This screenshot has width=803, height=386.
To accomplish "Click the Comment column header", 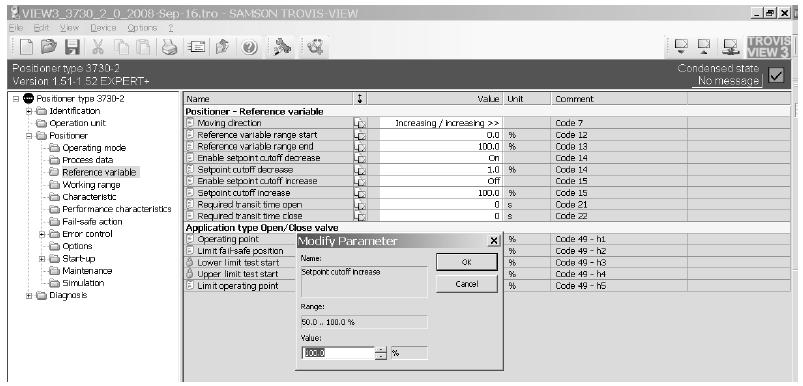I will 620,99.
